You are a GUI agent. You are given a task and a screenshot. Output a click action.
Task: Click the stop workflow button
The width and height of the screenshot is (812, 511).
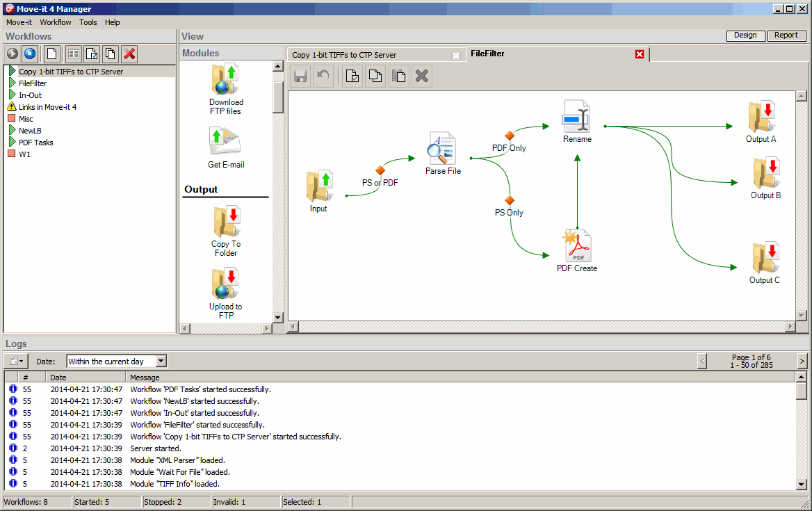30,54
